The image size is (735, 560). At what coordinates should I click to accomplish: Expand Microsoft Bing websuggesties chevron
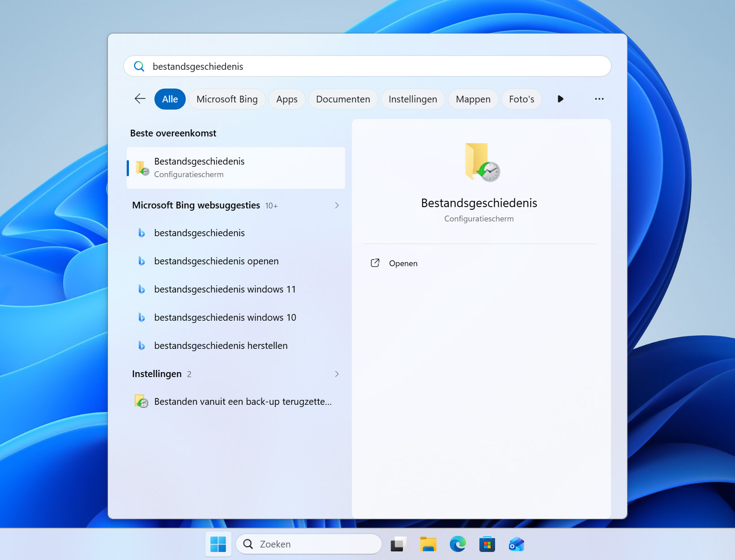[x=337, y=205]
